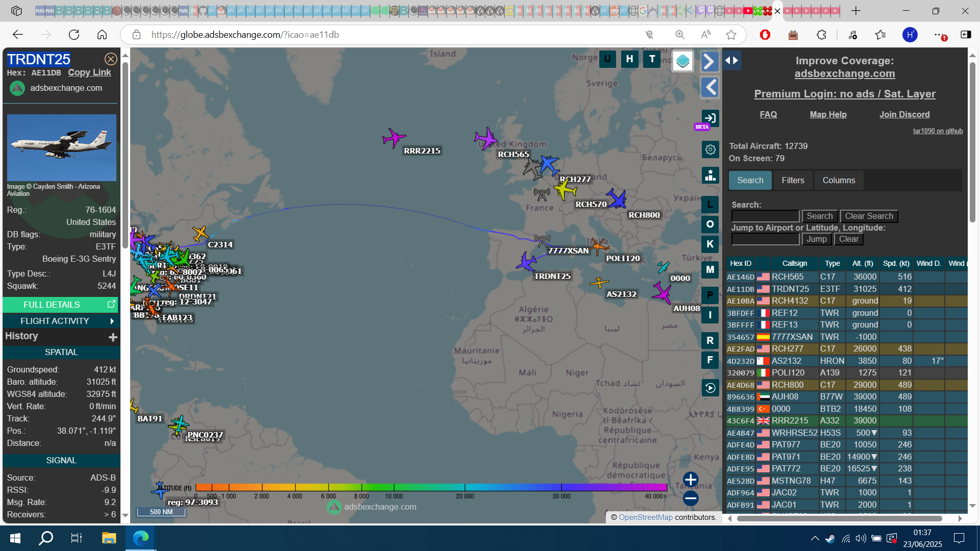Open the Join Discord link
This screenshot has width=980, height=551.
904,115
